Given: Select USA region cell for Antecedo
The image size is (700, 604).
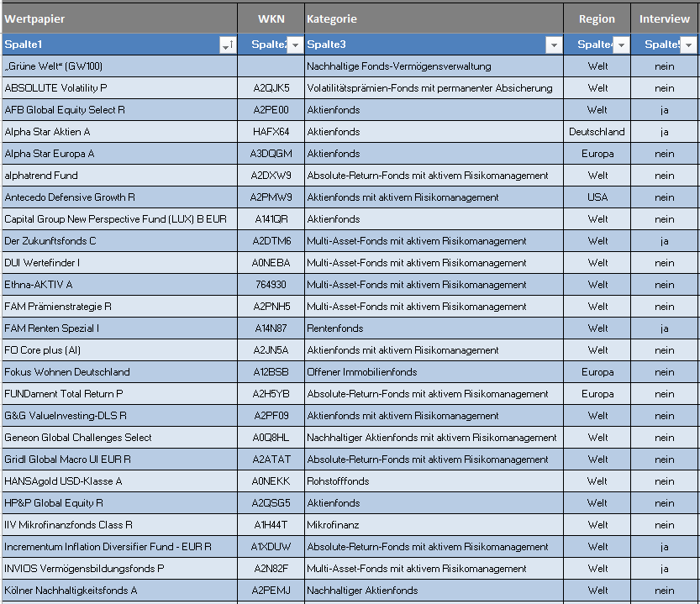Looking at the screenshot, I should pos(597,197).
